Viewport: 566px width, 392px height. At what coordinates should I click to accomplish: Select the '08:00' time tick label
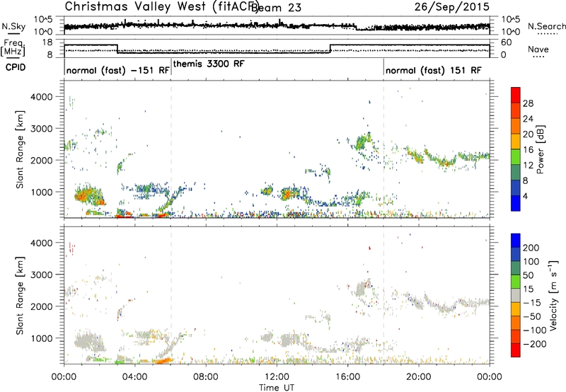tap(206, 377)
